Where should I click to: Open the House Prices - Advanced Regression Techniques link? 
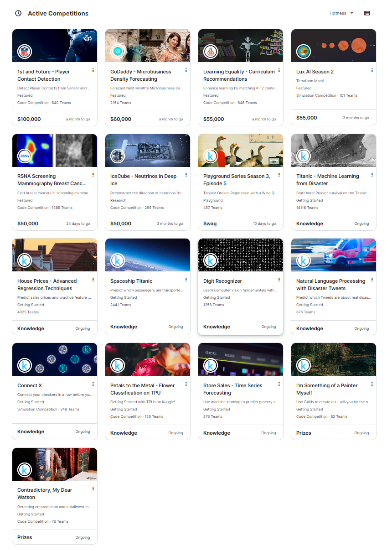[x=47, y=285]
